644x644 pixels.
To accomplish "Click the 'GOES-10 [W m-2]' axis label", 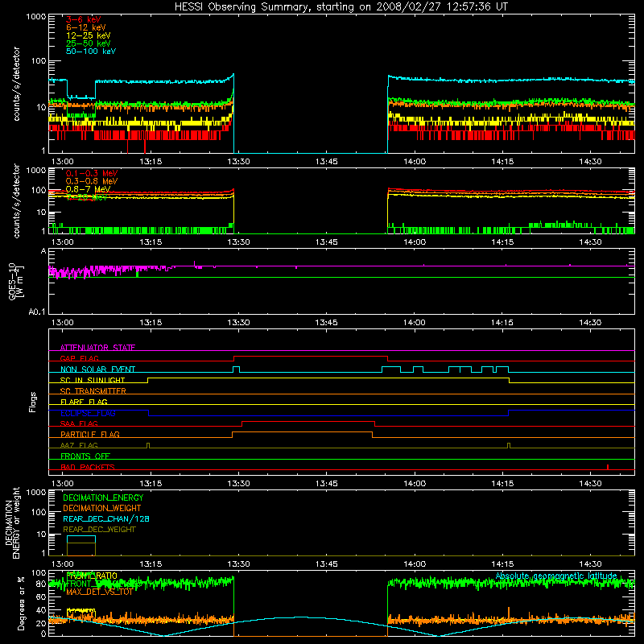I will click(16, 281).
